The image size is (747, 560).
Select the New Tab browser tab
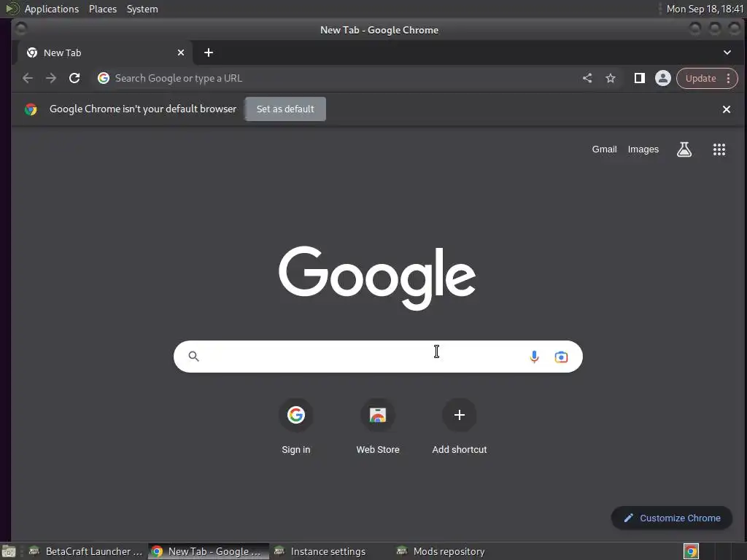point(105,52)
